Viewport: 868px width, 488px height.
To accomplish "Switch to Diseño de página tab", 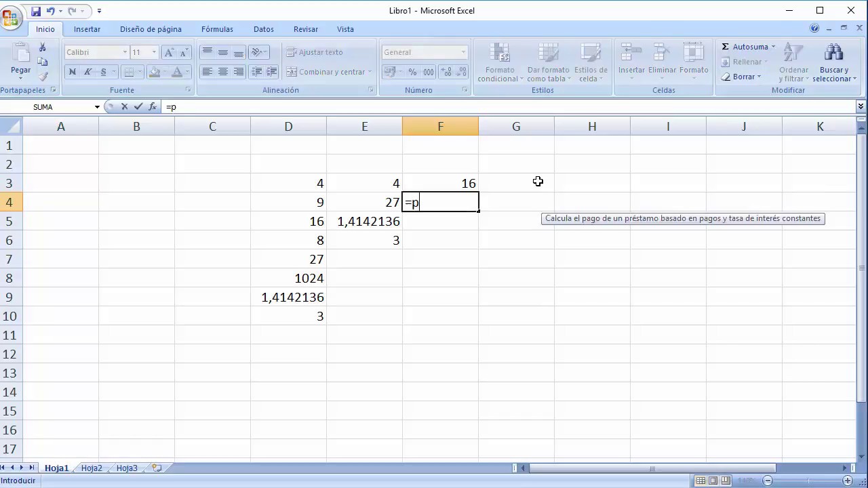I will (x=151, y=29).
